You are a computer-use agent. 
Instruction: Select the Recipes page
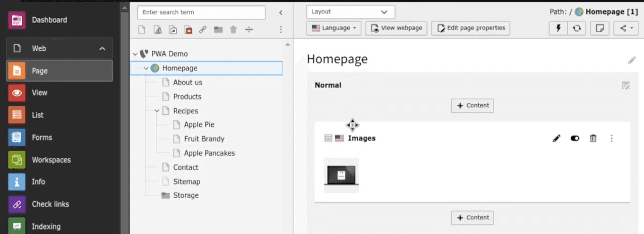(x=186, y=111)
